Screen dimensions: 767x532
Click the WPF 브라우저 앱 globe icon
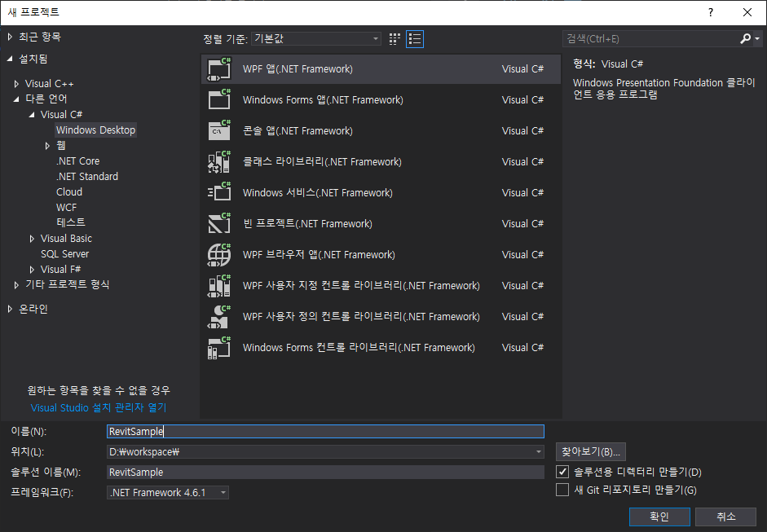coord(218,255)
